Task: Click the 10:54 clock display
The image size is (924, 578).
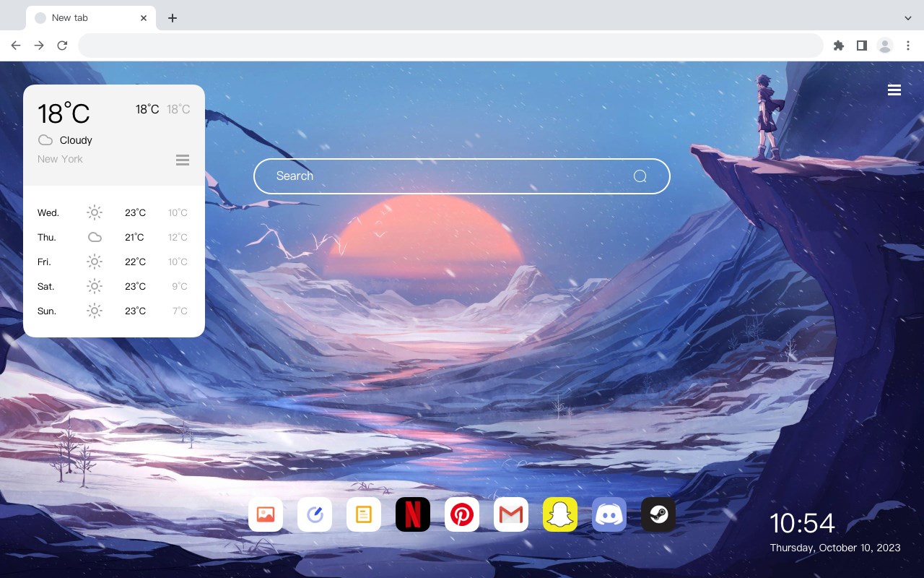Action: (x=802, y=523)
